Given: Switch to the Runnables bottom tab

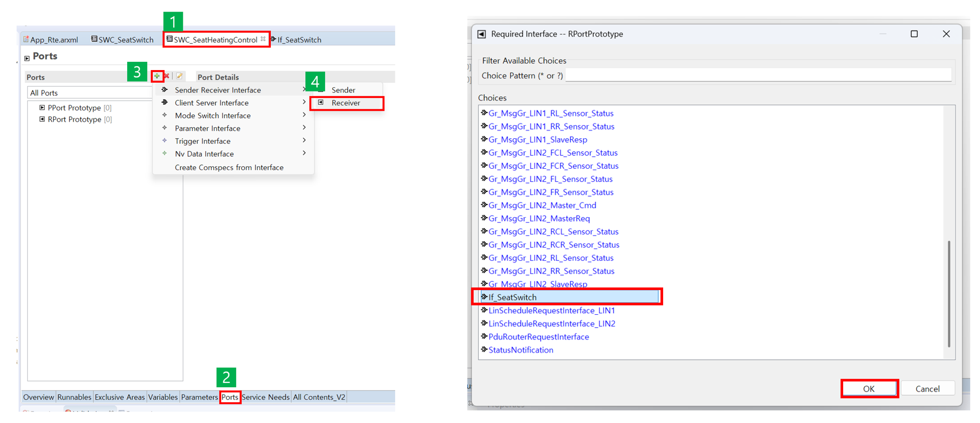Looking at the screenshot, I should (74, 397).
